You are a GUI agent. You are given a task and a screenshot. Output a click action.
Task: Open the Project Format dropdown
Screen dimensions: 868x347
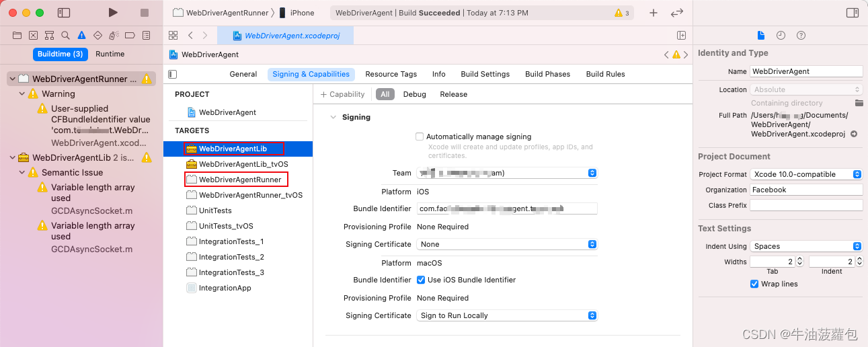pyautogui.click(x=806, y=174)
